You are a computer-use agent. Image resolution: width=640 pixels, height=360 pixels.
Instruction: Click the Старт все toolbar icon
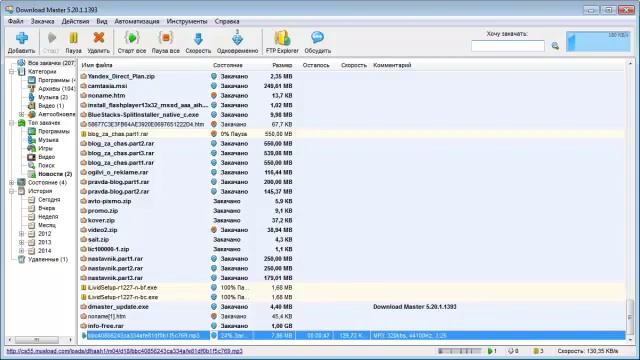pos(132,38)
